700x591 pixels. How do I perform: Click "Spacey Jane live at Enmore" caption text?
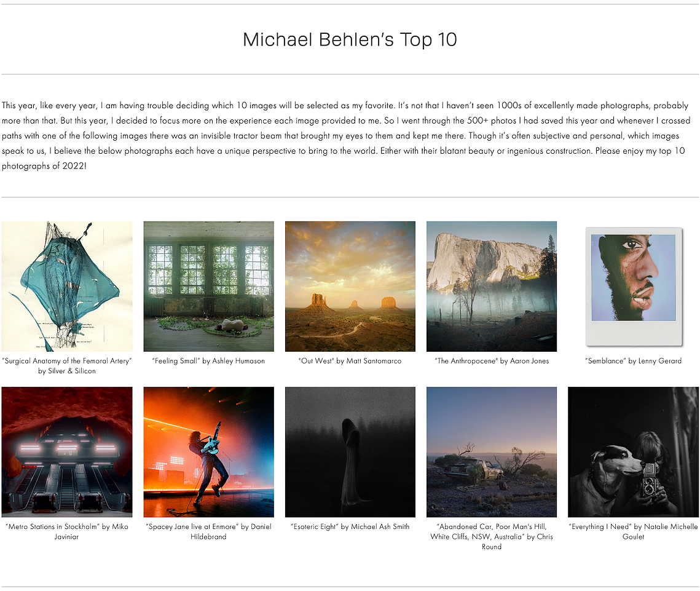coord(208,531)
